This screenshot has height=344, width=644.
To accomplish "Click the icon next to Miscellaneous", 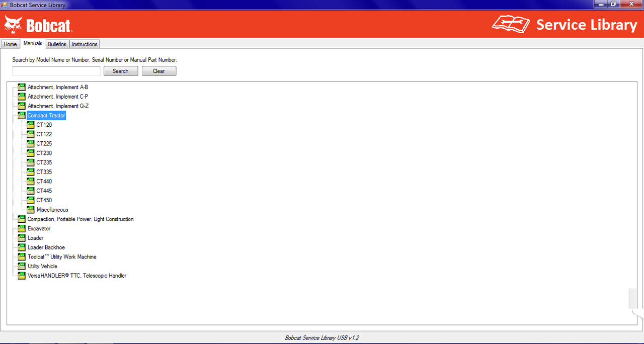I will point(30,210).
